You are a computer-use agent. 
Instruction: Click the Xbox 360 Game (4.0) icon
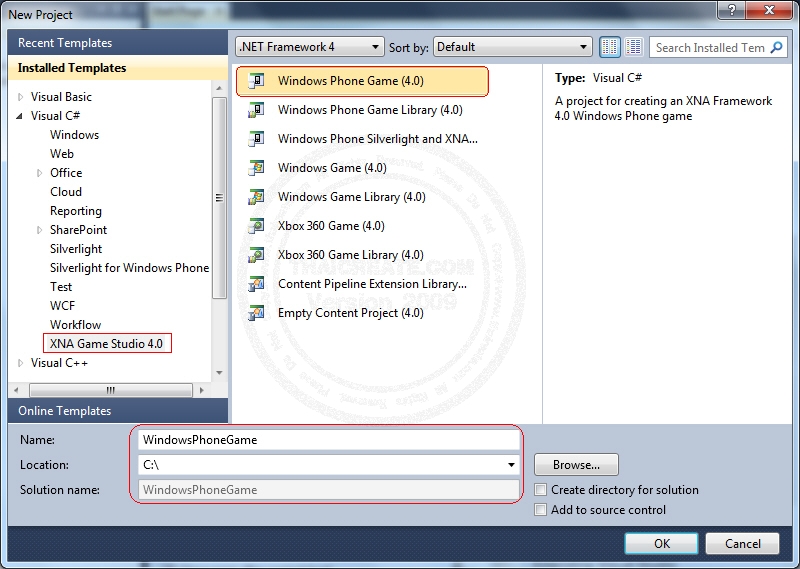coord(256,226)
